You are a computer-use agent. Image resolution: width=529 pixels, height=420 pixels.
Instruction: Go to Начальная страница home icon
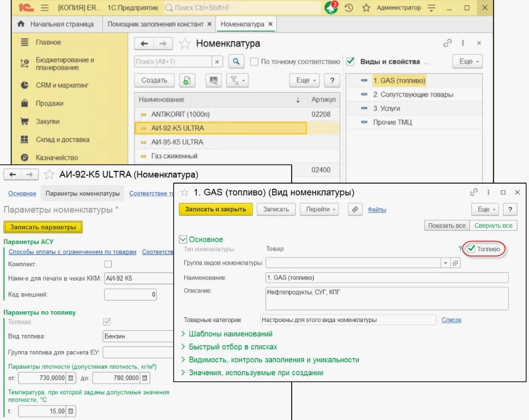tap(21, 24)
